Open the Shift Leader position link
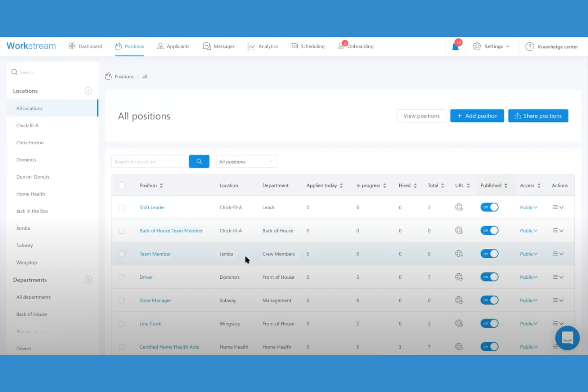The width and height of the screenshot is (588, 392). pos(152,207)
